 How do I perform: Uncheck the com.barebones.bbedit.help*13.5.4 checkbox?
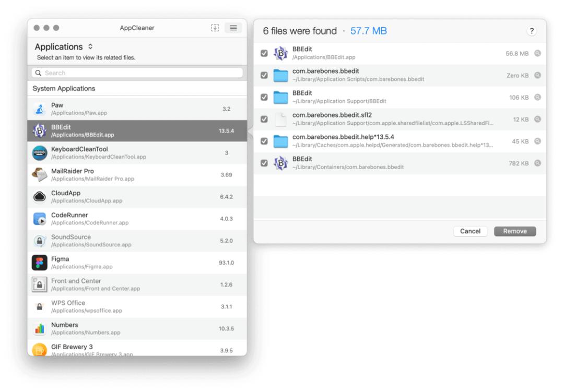pyautogui.click(x=264, y=141)
